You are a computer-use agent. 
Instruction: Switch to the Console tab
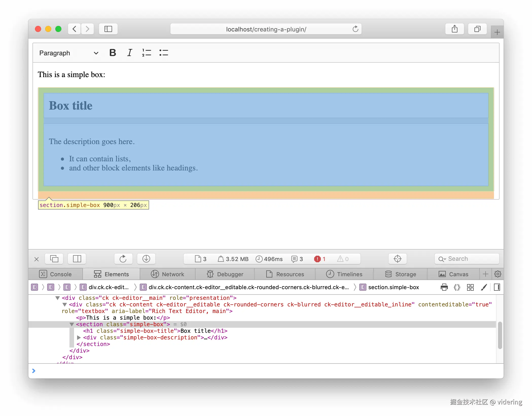56,274
